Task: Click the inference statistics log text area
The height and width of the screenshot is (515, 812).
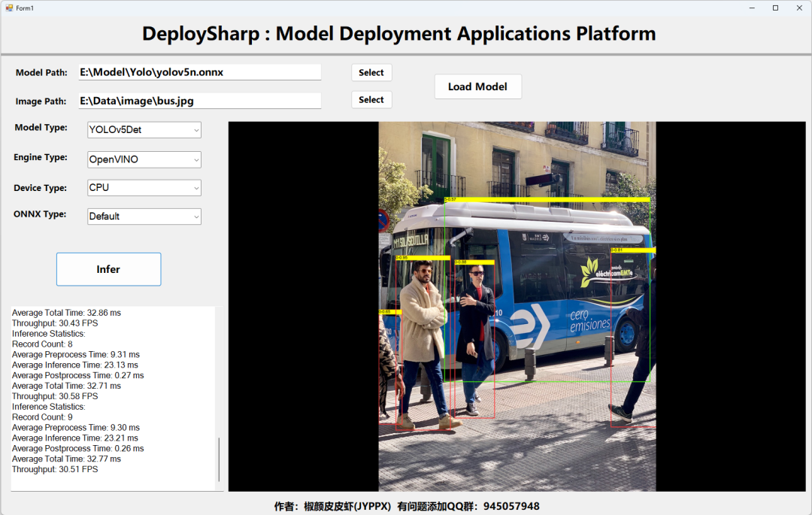Action: (x=112, y=398)
